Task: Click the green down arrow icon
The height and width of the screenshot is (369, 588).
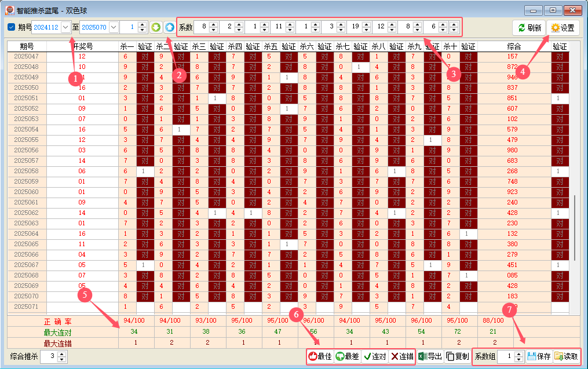Action: (x=156, y=27)
